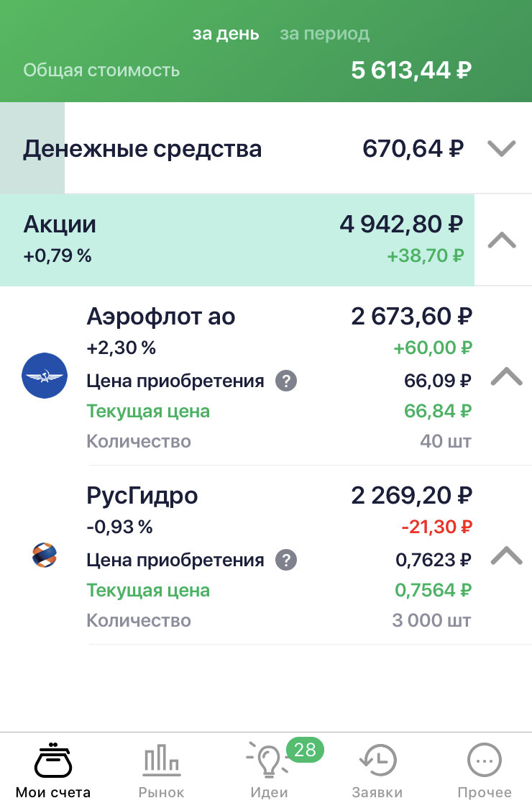Image resolution: width=532 pixels, height=803 pixels.
Task: Collapse the РусГидро details
Action: (x=505, y=555)
